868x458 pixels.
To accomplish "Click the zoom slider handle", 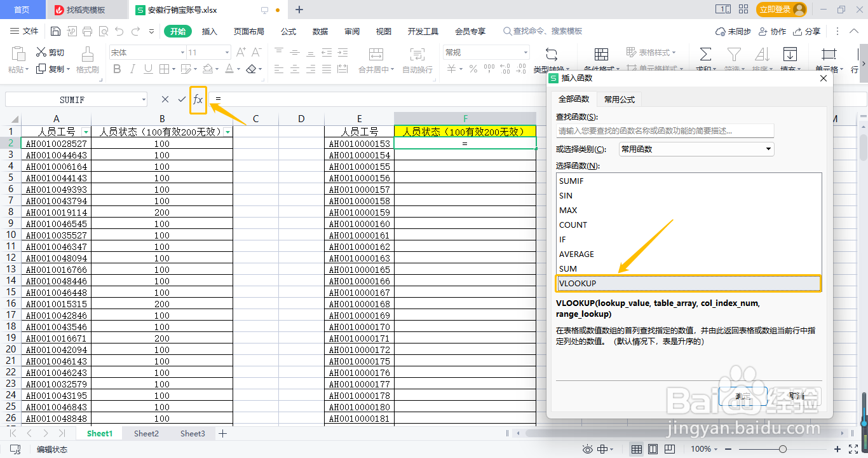I will tap(783, 449).
